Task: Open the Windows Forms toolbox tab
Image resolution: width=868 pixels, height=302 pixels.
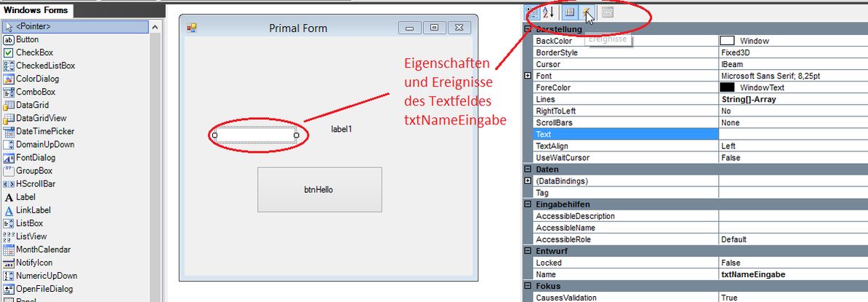Action: [36, 10]
